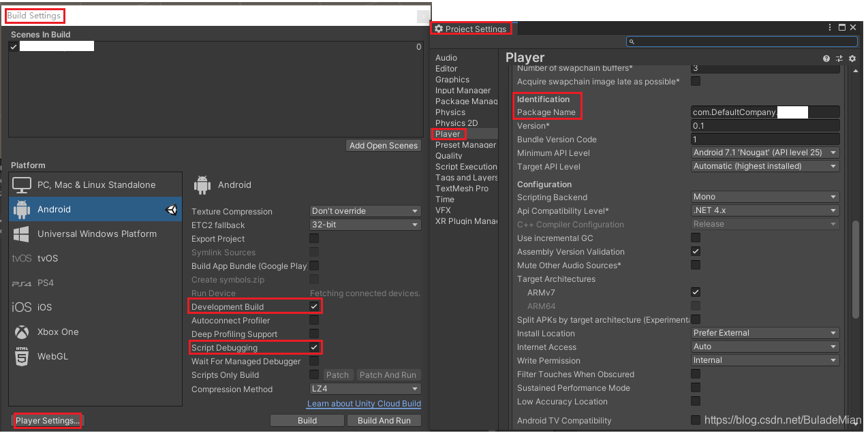Select Physics 2D settings category
868x433 pixels.
(x=456, y=123)
